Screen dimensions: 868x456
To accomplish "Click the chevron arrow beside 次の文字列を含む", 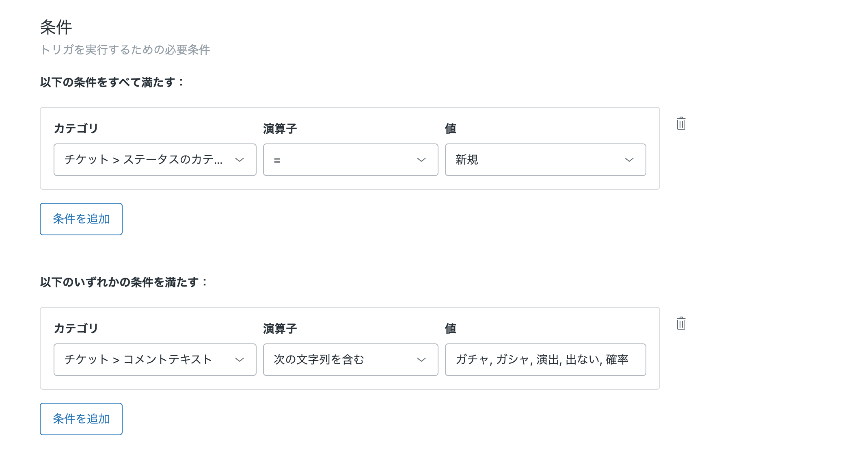I will pyautogui.click(x=421, y=360).
